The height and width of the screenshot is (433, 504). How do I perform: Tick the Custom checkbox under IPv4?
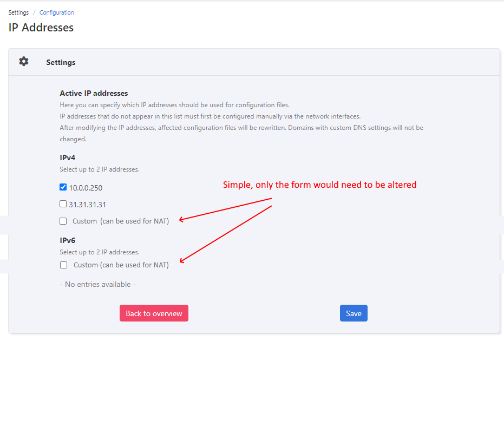click(63, 221)
